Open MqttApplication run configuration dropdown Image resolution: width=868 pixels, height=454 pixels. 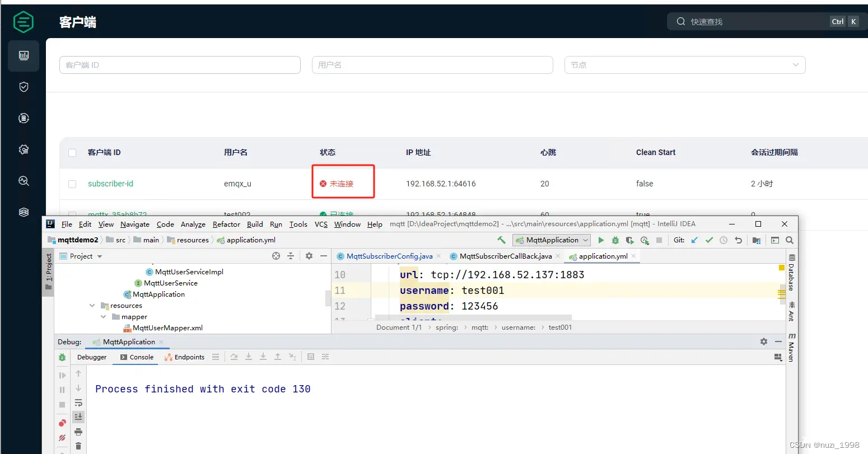pos(552,240)
